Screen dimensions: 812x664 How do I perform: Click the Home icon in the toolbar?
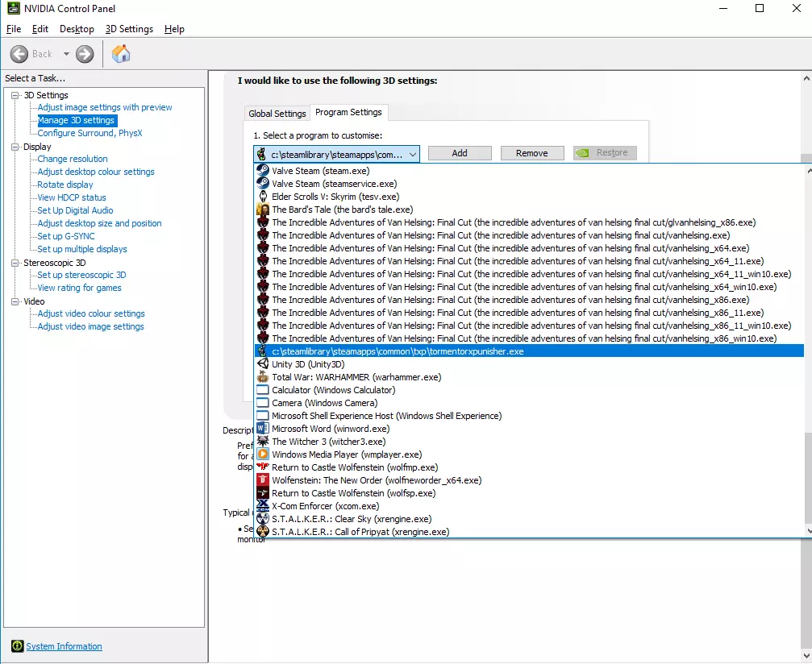click(x=121, y=54)
